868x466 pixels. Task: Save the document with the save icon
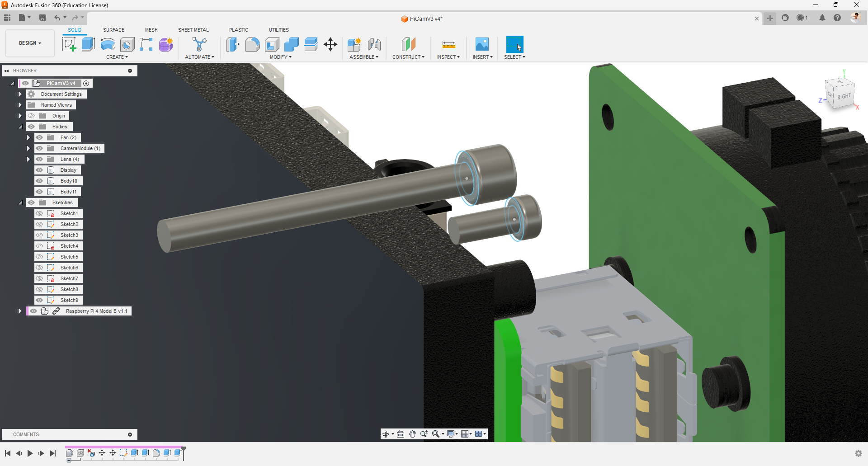click(x=42, y=18)
